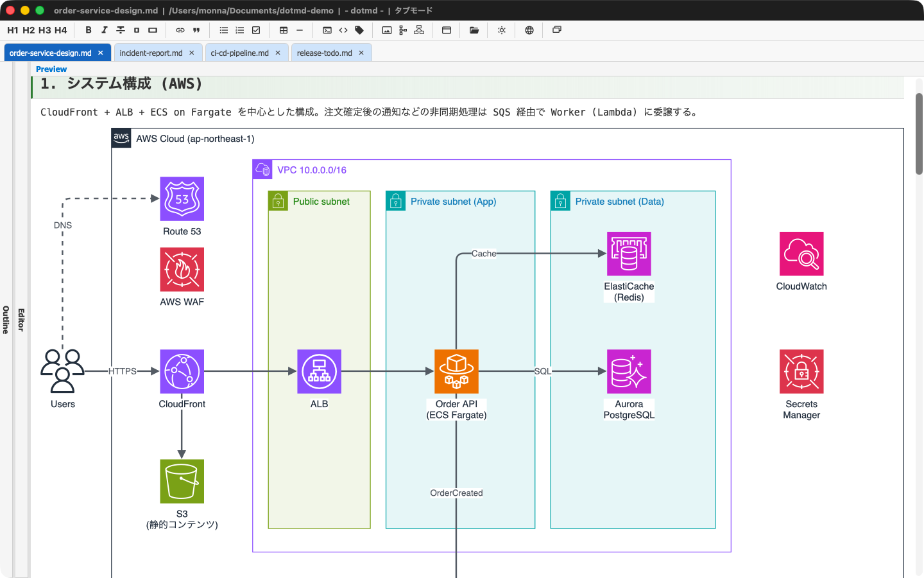Image resolution: width=924 pixels, height=578 pixels.
Task: Click the network diagram icon
Action: [x=419, y=30]
